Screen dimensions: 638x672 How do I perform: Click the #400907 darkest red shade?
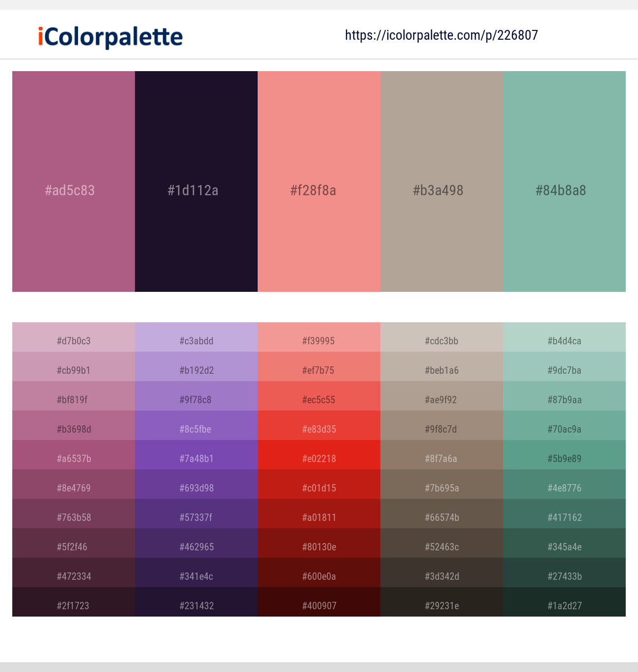319,605
